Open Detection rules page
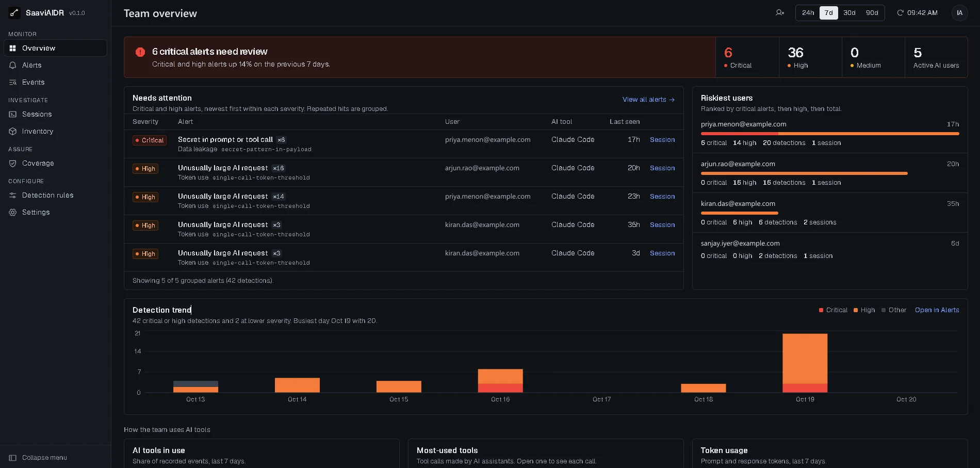The image size is (980, 468). click(x=56, y=195)
